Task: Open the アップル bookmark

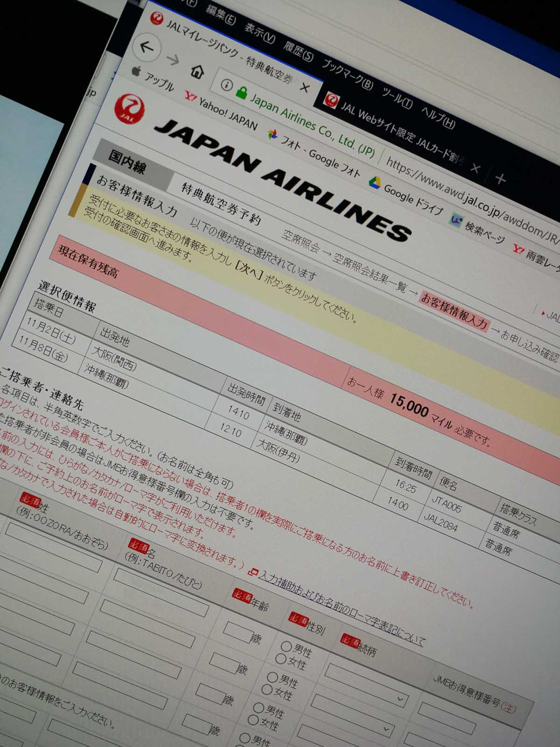Action: click(153, 78)
